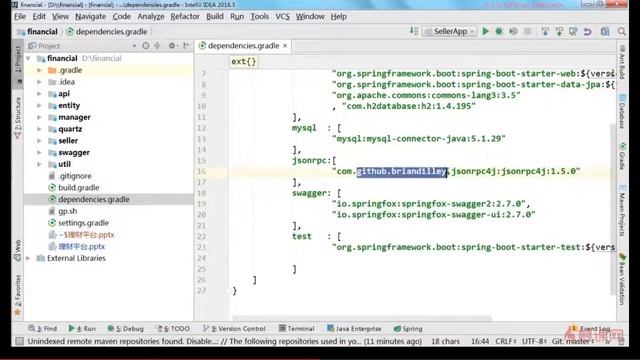Viewport: 640px width, 360px height.
Task: Open the Maven Projects side tool window
Action: (622, 210)
